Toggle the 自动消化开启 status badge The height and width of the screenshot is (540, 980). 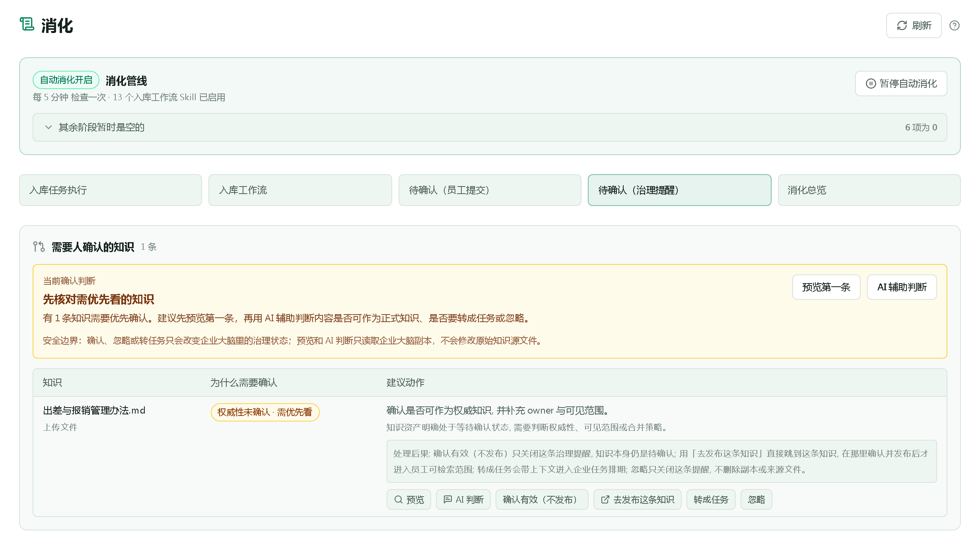pyautogui.click(x=66, y=80)
